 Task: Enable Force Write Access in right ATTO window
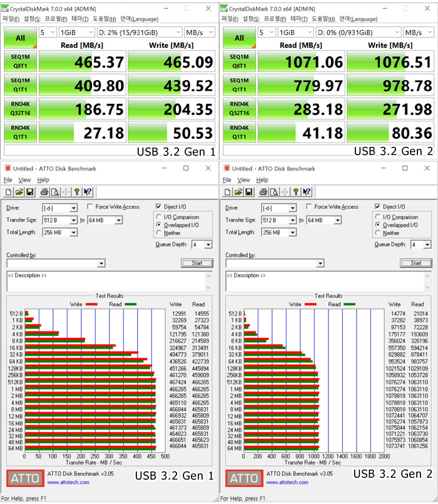[309, 207]
